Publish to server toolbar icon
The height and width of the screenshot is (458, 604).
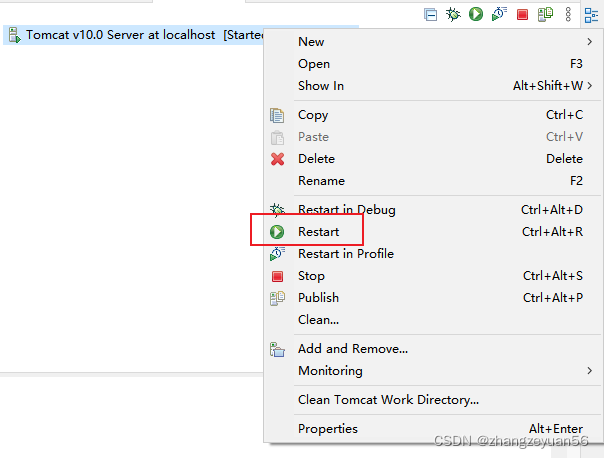point(545,15)
